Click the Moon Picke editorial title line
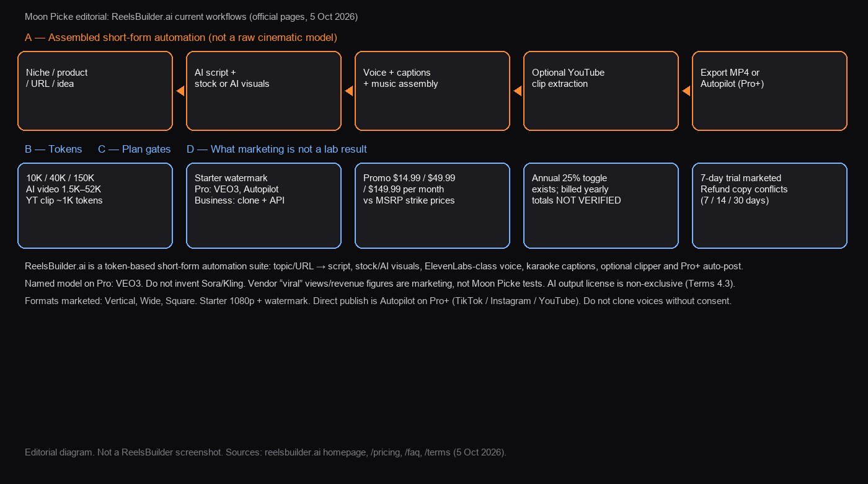Image resolution: width=868 pixels, height=484 pixels. click(x=191, y=17)
